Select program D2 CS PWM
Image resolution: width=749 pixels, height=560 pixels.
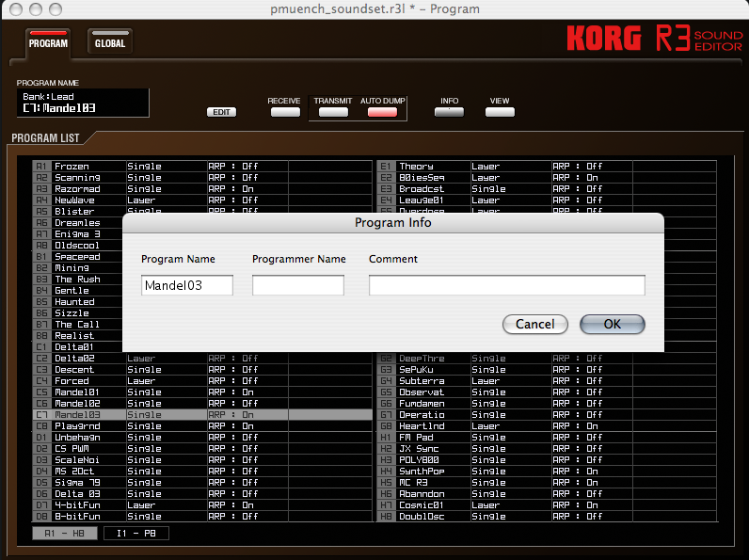tap(202, 449)
